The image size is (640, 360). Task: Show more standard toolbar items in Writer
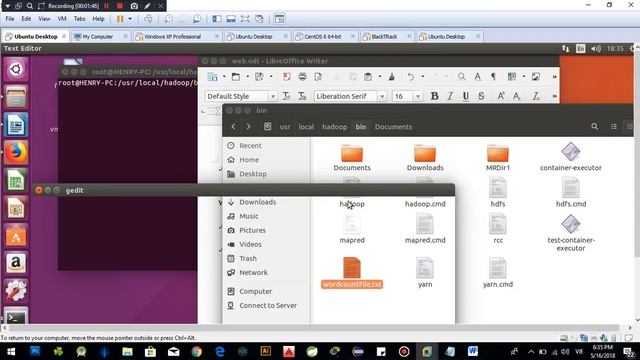[x=554, y=76]
